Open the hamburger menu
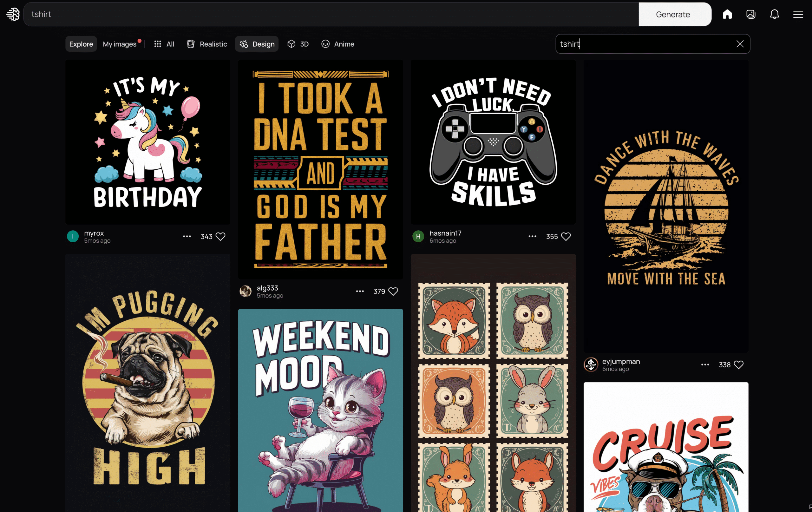The width and height of the screenshot is (812, 512). point(798,14)
